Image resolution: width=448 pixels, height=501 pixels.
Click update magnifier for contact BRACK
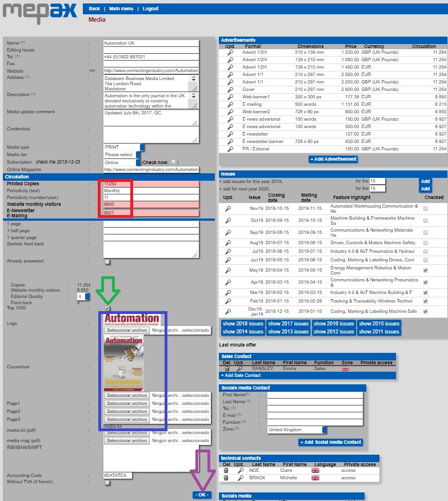coord(241,478)
